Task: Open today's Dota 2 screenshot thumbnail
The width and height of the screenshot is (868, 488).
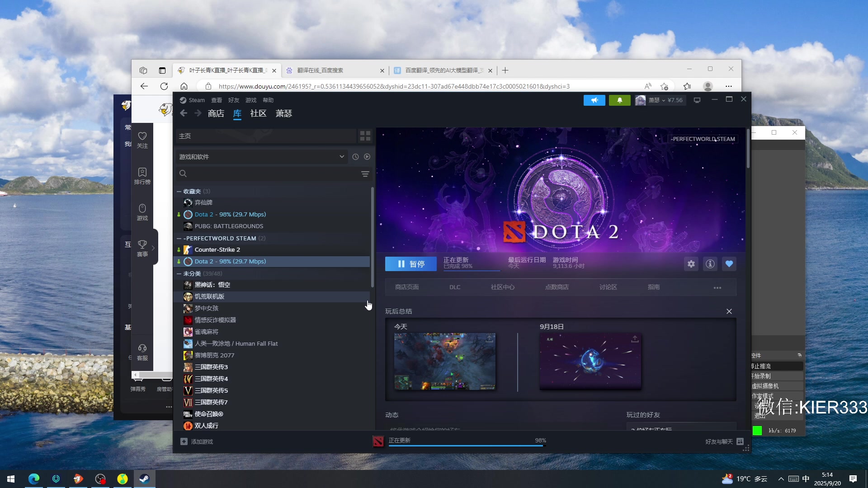Action: 445,361
